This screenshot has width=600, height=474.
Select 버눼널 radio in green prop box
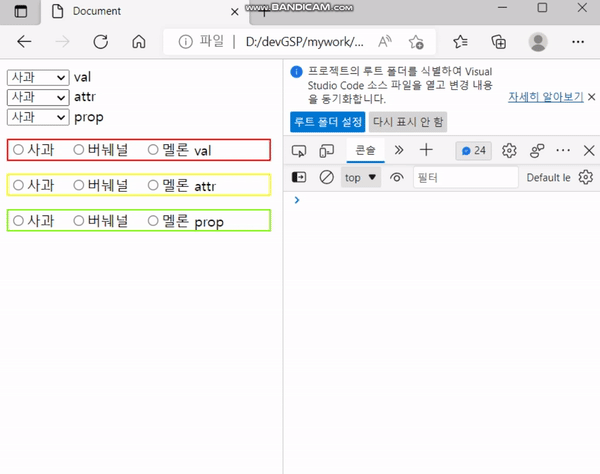[78, 220]
